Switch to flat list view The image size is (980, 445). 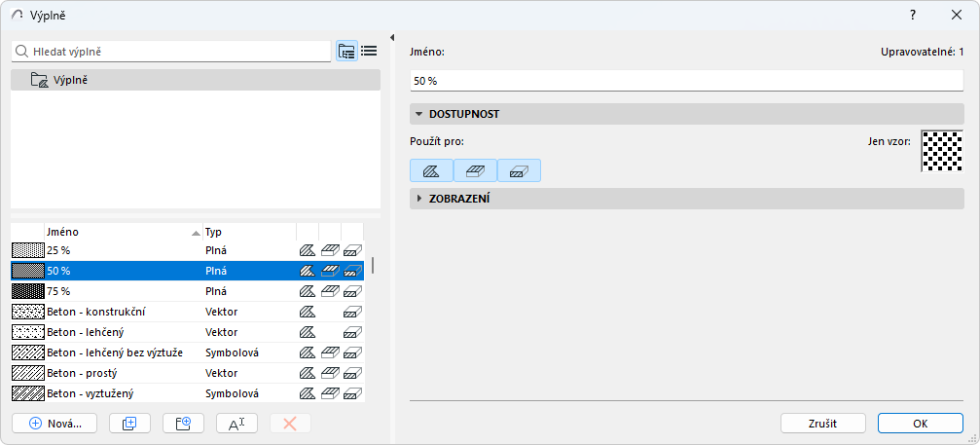[x=369, y=52]
